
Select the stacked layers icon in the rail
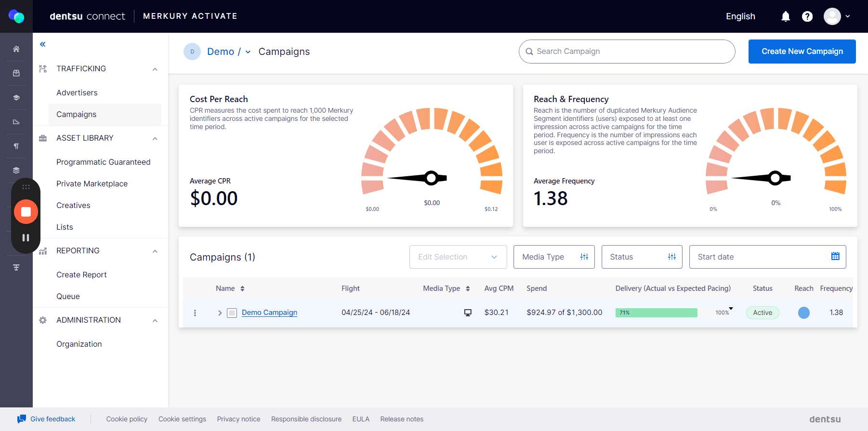(16, 170)
